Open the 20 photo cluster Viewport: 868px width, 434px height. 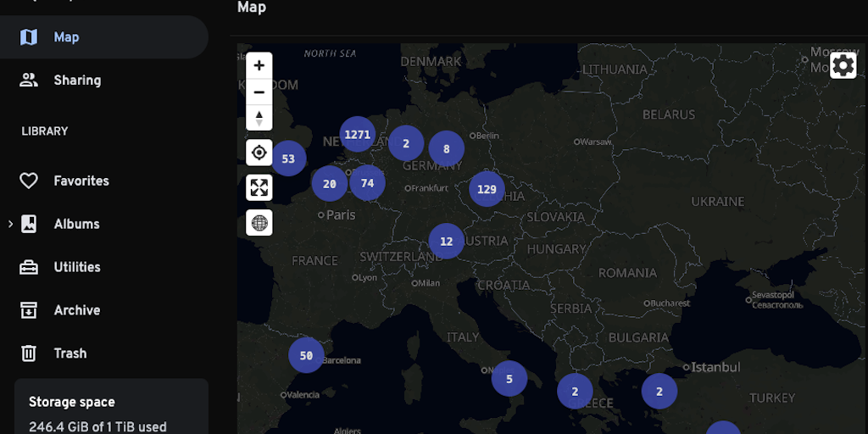pyautogui.click(x=330, y=184)
